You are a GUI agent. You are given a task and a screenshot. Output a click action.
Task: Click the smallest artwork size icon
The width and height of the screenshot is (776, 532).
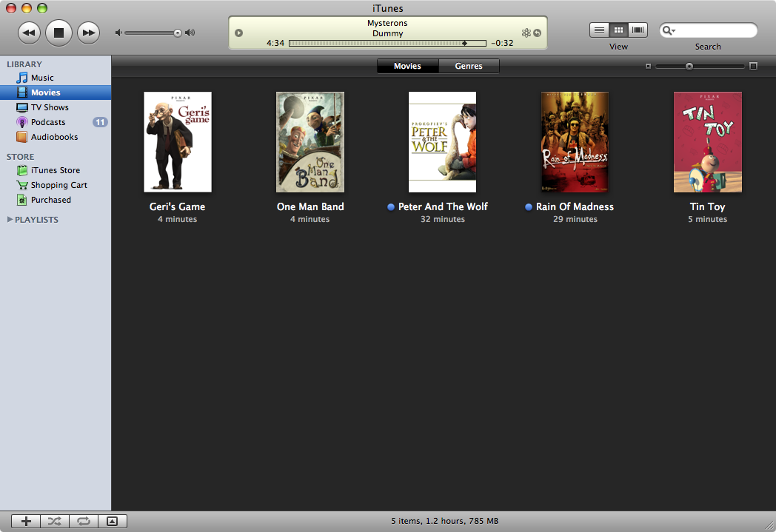click(648, 67)
